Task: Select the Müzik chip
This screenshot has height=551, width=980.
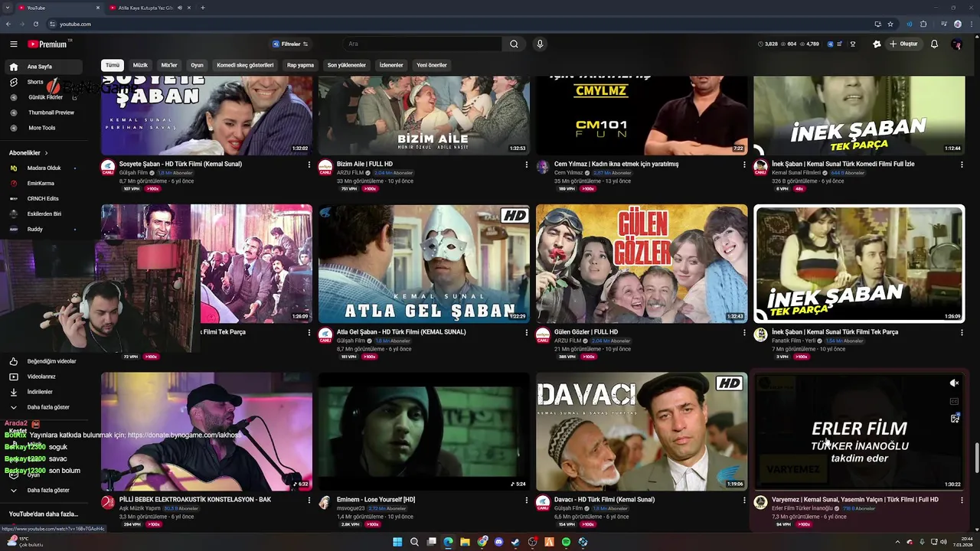Action: pos(140,65)
